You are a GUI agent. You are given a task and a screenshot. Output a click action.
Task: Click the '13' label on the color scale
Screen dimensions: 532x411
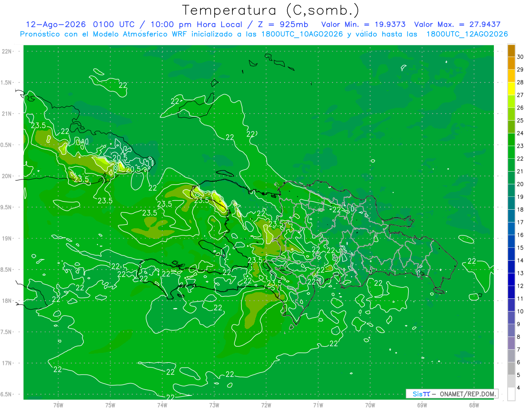520,273
